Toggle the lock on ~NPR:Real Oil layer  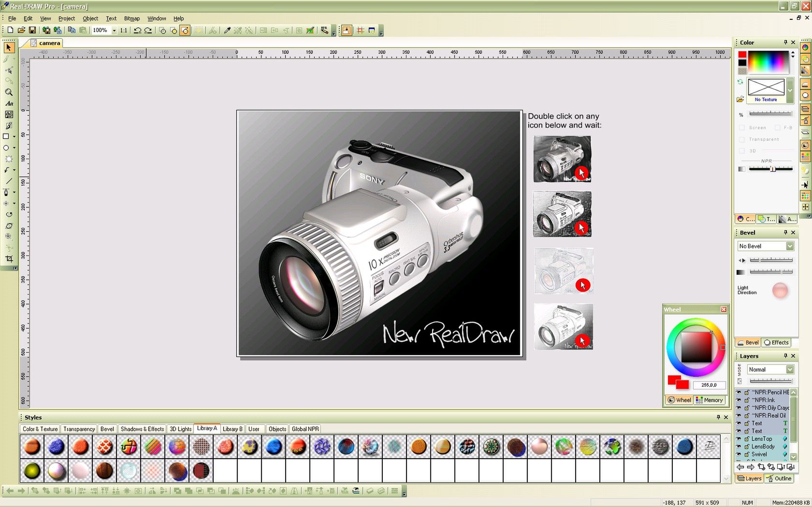click(x=747, y=416)
